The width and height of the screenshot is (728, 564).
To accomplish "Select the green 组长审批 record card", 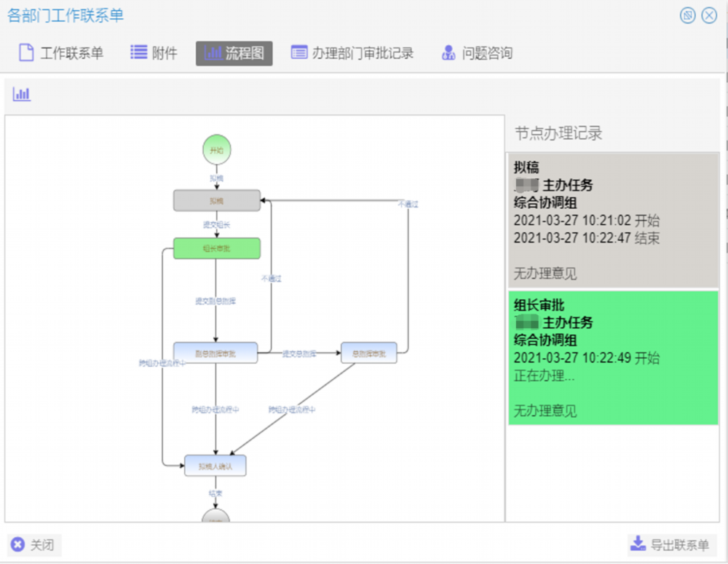I will tap(613, 357).
